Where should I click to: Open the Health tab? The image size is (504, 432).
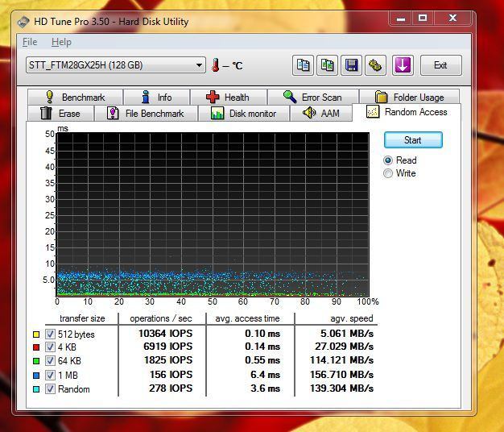pos(229,97)
